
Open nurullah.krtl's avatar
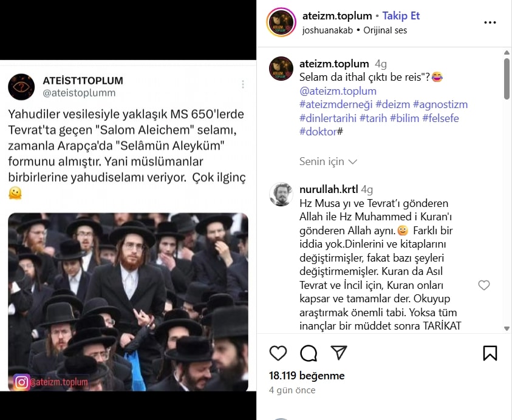(281, 194)
